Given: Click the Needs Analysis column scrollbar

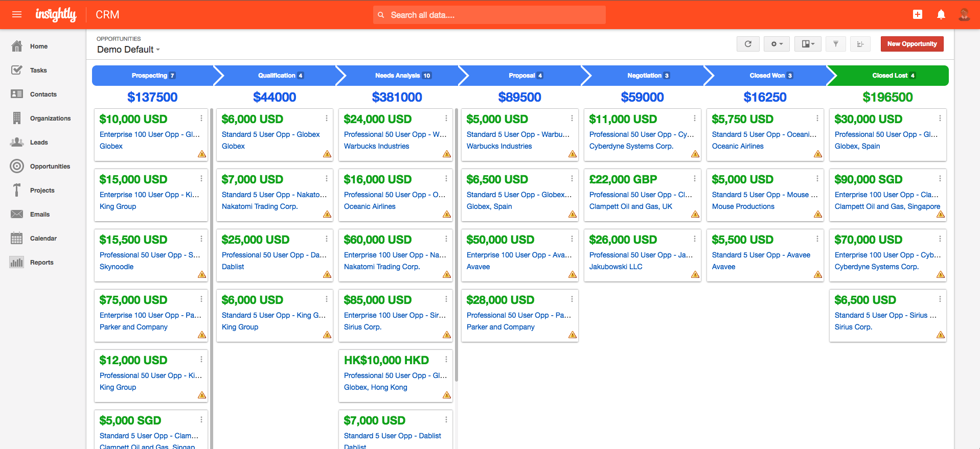Looking at the screenshot, I should click(456, 245).
